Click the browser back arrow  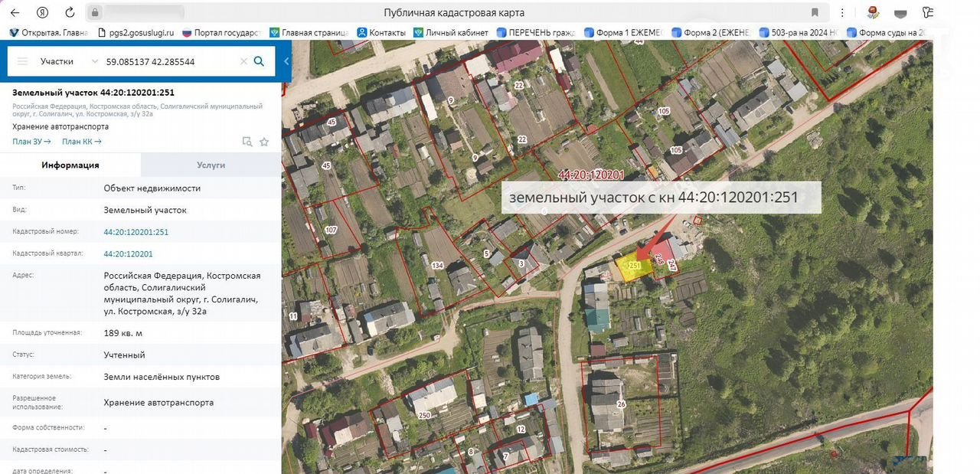(15, 12)
